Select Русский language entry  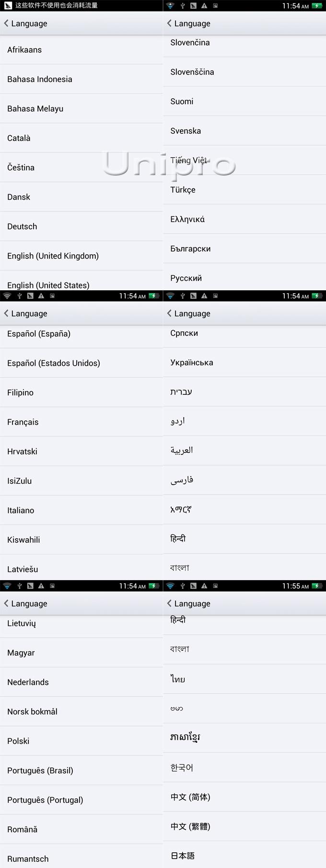(x=244, y=277)
